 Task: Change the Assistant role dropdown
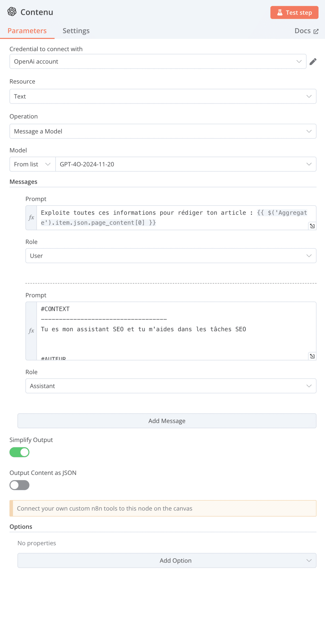pyautogui.click(x=171, y=386)
